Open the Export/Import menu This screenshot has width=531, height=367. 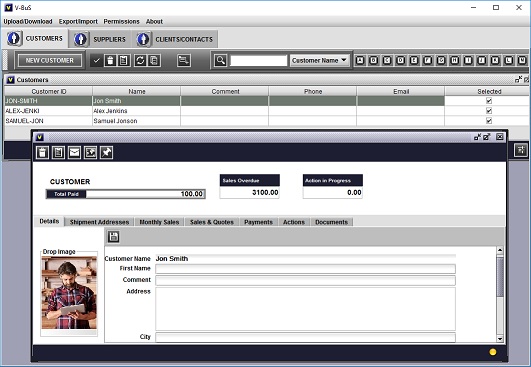pyautogui.click(x=78, y=21)
